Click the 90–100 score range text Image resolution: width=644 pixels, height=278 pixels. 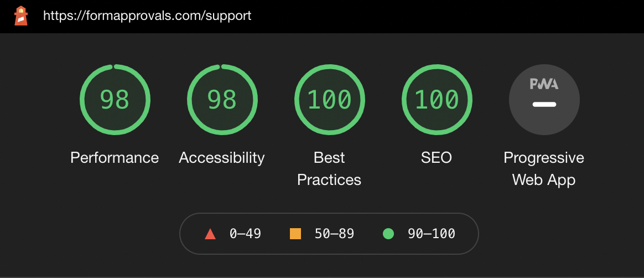432,234
